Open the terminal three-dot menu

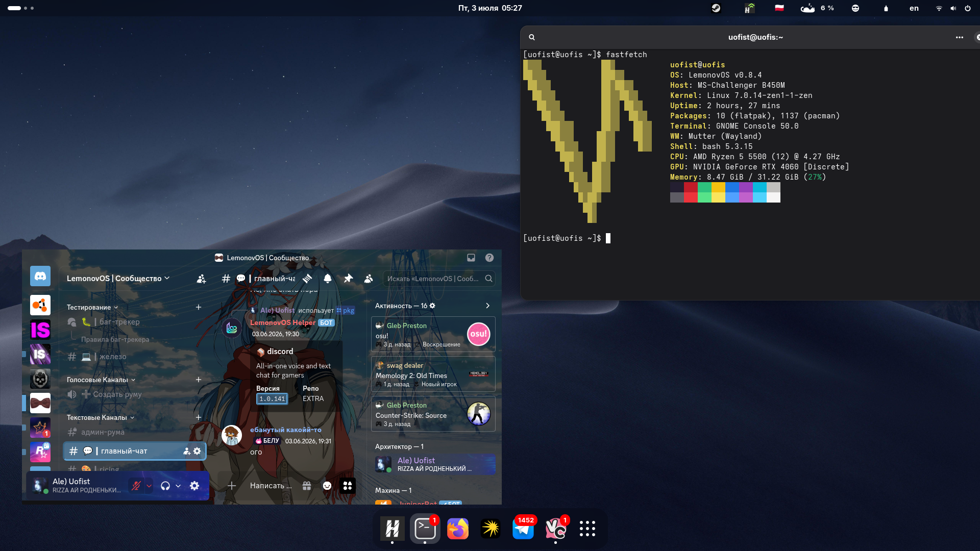(960, 37)
